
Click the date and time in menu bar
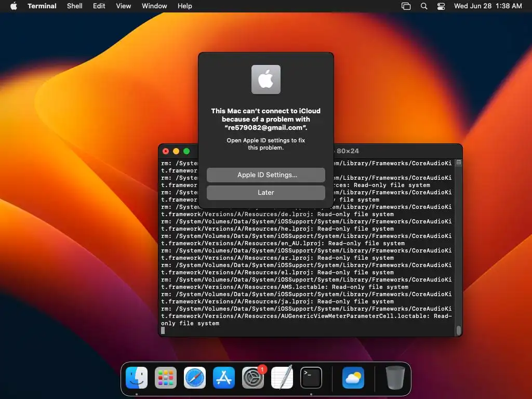(488, 6)
